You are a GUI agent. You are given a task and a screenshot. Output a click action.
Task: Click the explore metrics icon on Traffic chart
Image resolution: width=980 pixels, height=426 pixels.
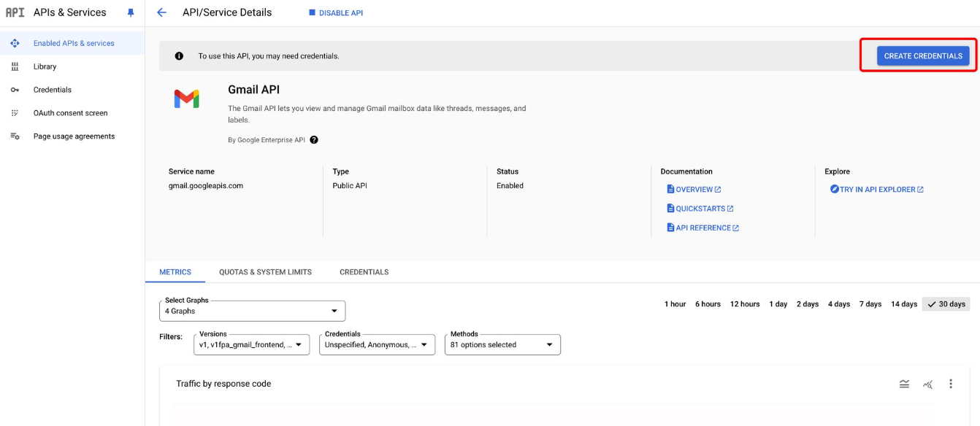927,384
